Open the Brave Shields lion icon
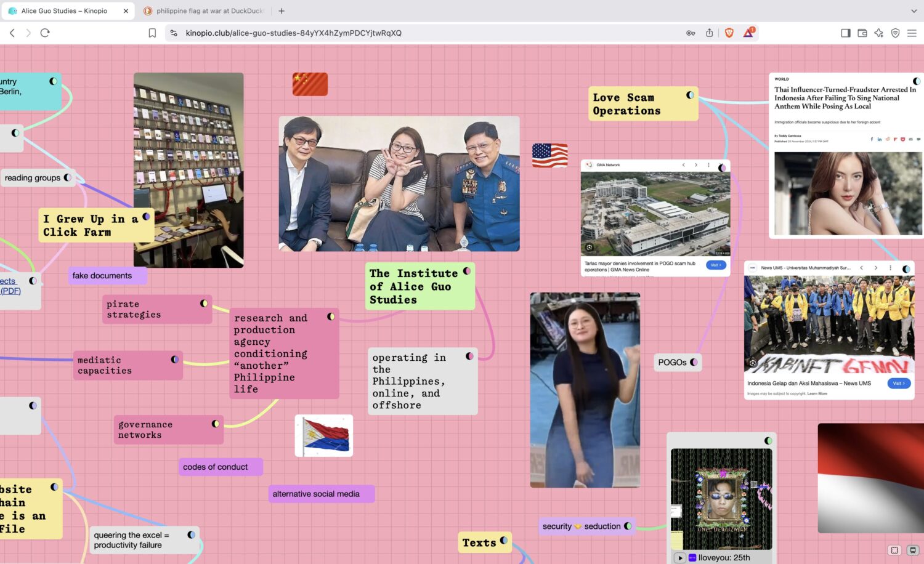 point(729,33)
